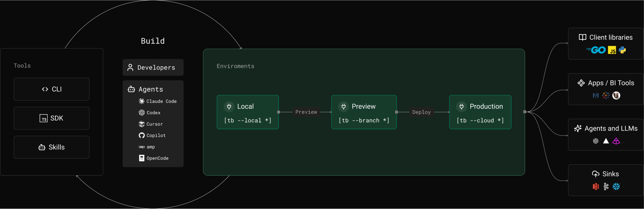This screenshot has height=209, width=644.
Task: Open the Preview environment card
Action: pyautogui.click(x=364, y=112)
